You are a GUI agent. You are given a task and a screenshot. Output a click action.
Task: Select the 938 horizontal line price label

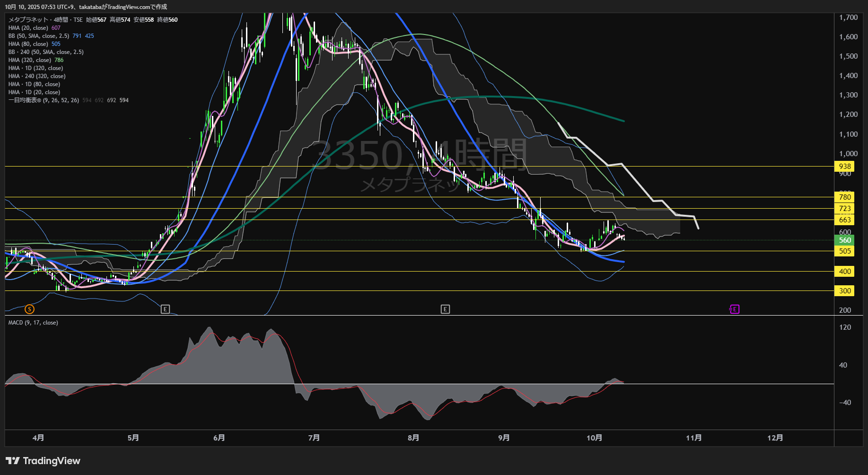[x=845, y=167]
